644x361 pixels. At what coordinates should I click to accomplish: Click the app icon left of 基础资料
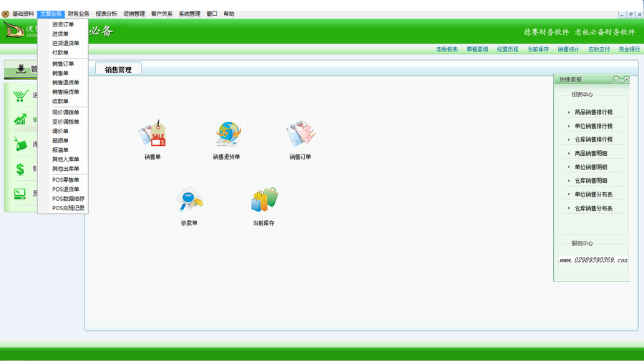[x=5, y=14]
